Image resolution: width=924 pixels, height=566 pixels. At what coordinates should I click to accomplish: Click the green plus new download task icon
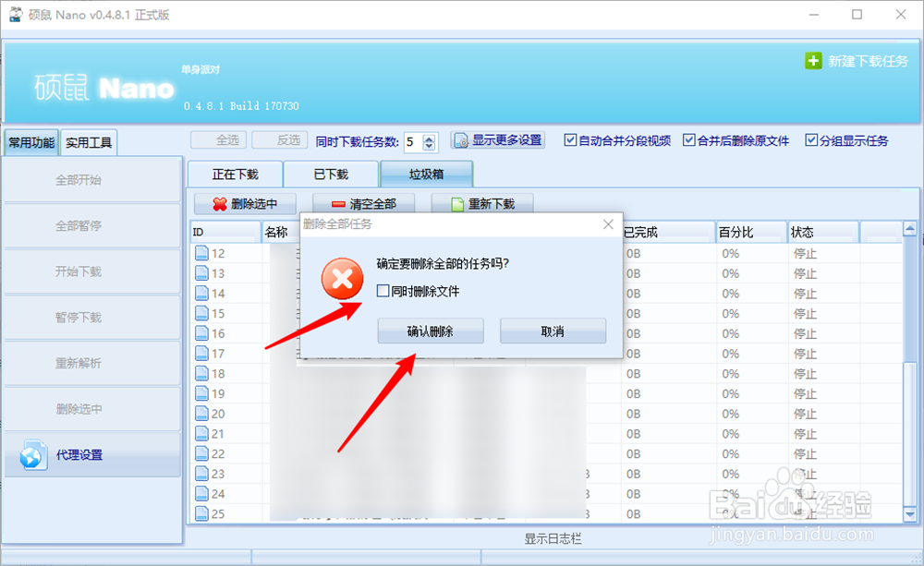coord(813,61)
